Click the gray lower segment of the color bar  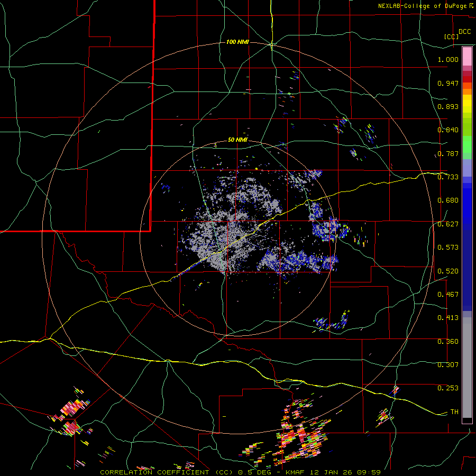coord(467,368)
